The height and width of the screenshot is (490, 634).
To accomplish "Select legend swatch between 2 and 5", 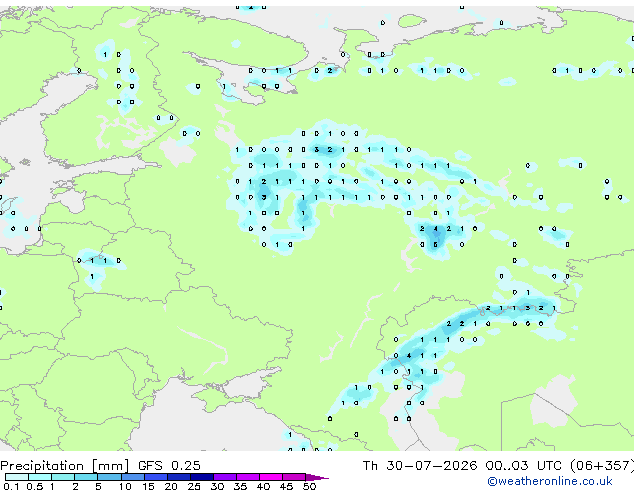I will click(86, 477).
